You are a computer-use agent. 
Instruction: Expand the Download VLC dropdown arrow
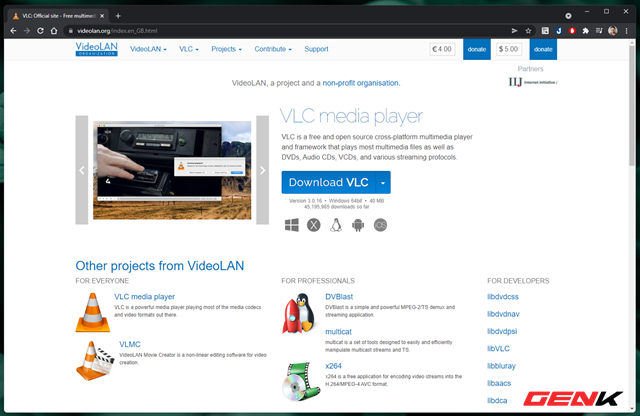[383, 182]
